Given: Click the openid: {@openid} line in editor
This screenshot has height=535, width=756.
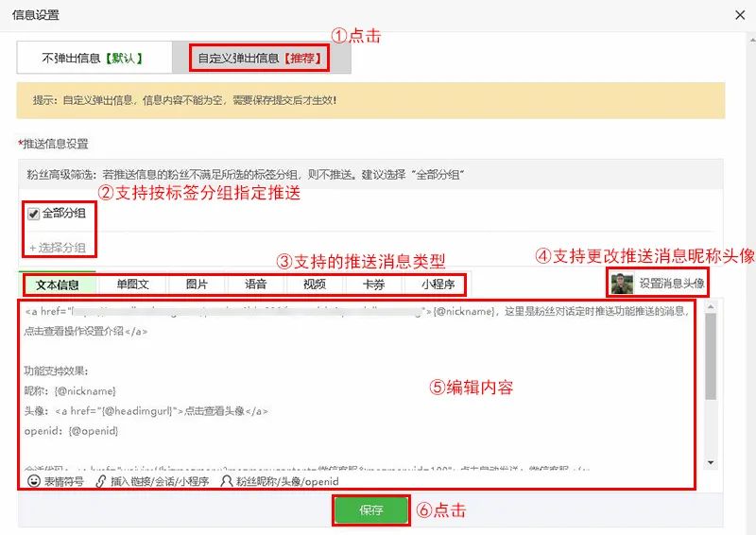Looking at the screenshot, I should tap(71, 431).
